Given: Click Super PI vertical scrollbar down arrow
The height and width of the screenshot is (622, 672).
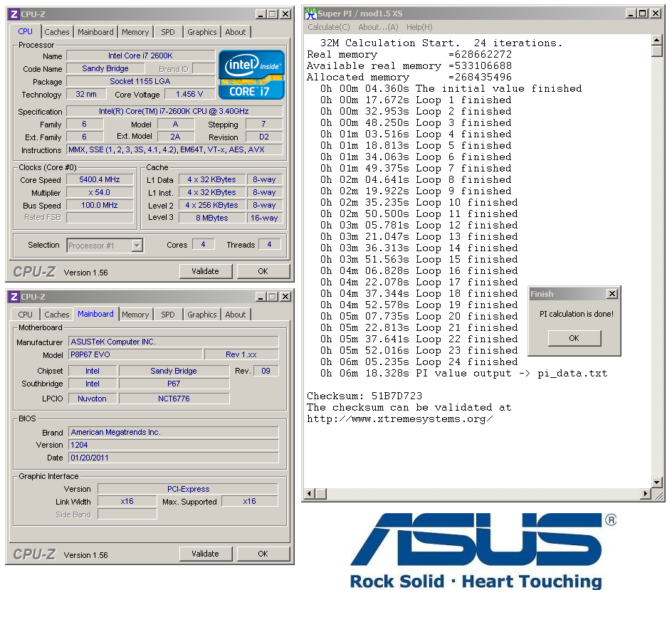Looking at the screenshot, I should click(x=656, y=483).
